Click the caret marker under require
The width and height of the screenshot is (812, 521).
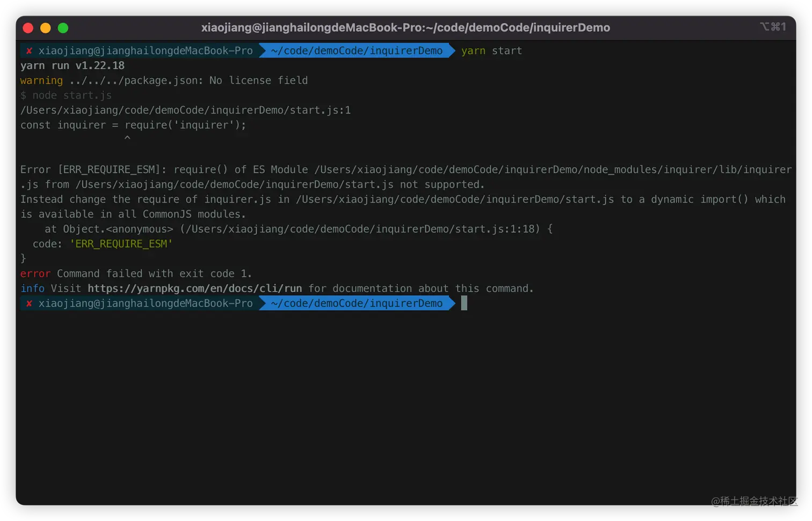[x=127, y=138]
